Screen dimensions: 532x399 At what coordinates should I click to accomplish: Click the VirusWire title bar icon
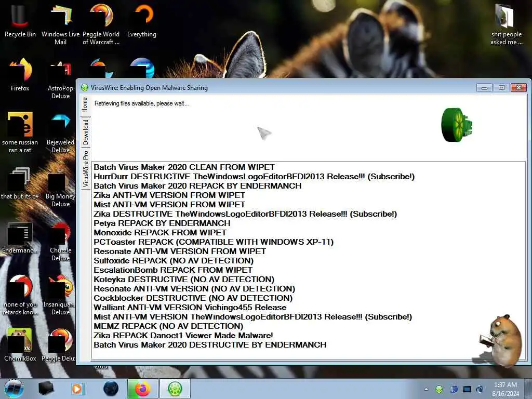point(84,87)
